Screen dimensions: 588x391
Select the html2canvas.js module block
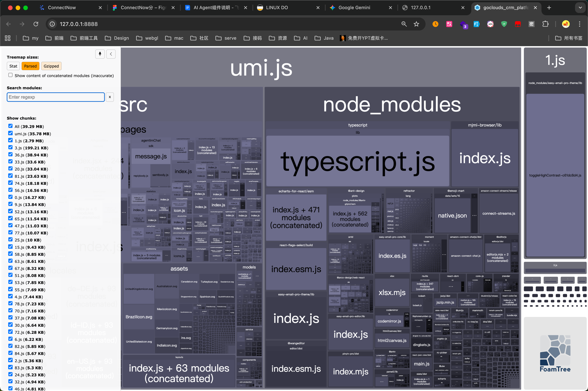pos(392,340)
